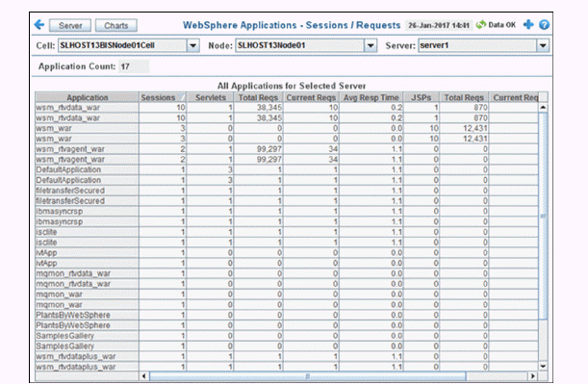The width and height of the screenshot is (588, 384).
Task: Open new window with blue plus icon
Action: click(528, 25)
